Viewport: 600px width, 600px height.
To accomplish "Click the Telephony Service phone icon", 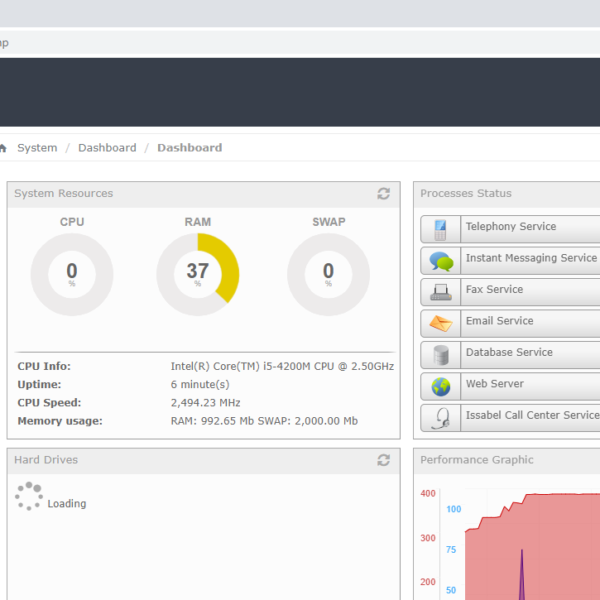I will [440, 228].
